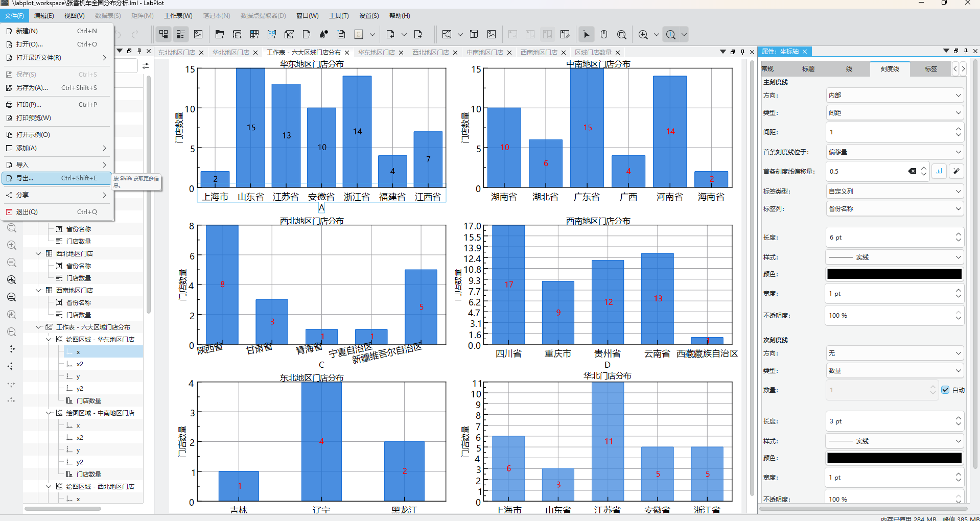Open the 标签类型 自定义列 dropdown

895,191
